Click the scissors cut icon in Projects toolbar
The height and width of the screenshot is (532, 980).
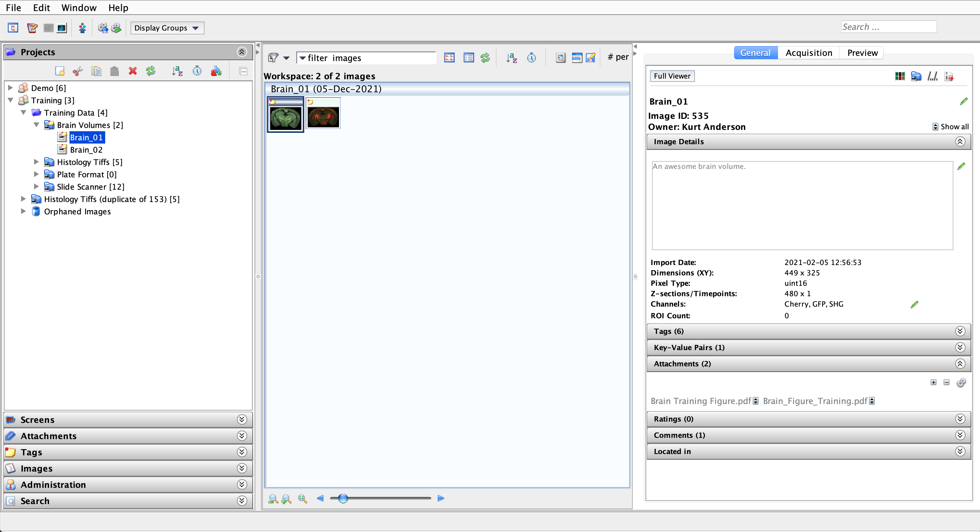(x=78, y=71)
